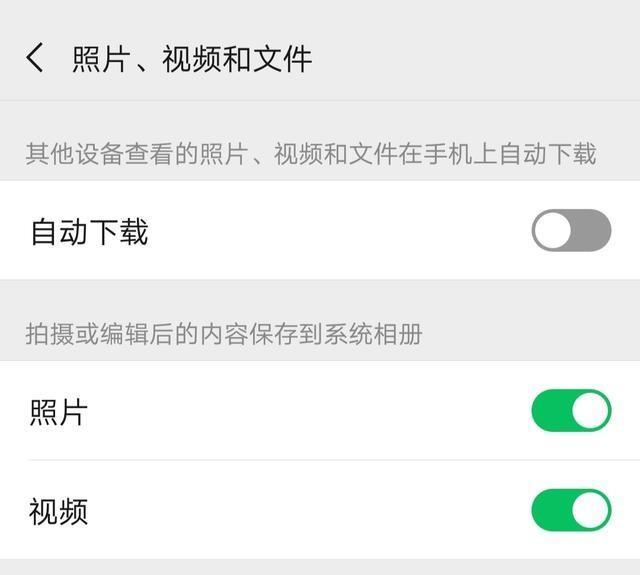Select the 照片 label text
Screen dimensions: 640x575
59,412
